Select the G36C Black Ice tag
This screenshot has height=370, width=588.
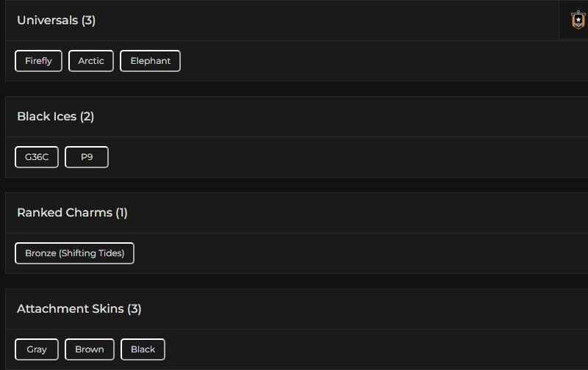37,157
